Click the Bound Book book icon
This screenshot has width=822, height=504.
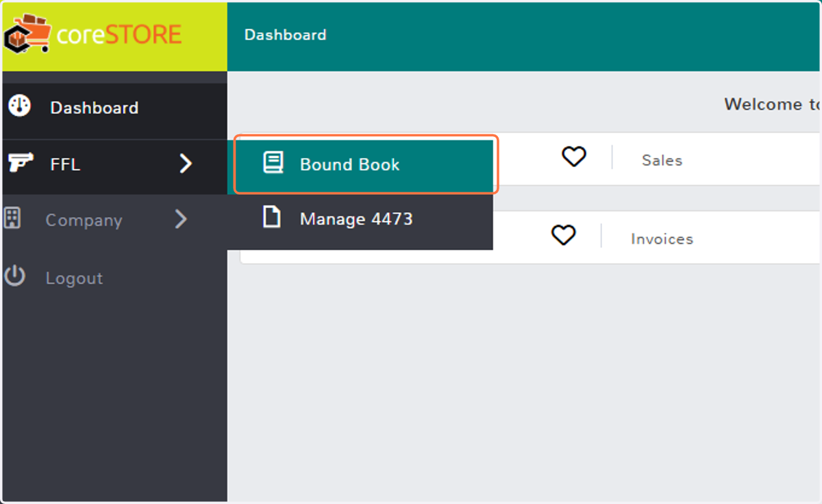pos(273,163)
